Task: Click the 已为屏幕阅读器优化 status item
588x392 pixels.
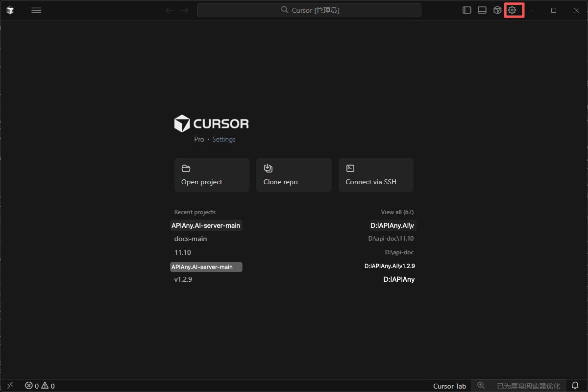Action: click(528, 386)
